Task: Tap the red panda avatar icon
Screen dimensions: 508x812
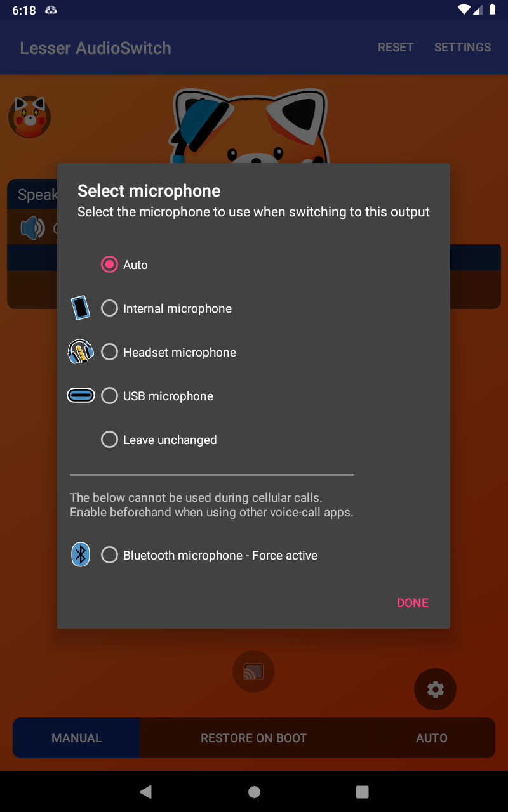Action: tap(29, 117)
